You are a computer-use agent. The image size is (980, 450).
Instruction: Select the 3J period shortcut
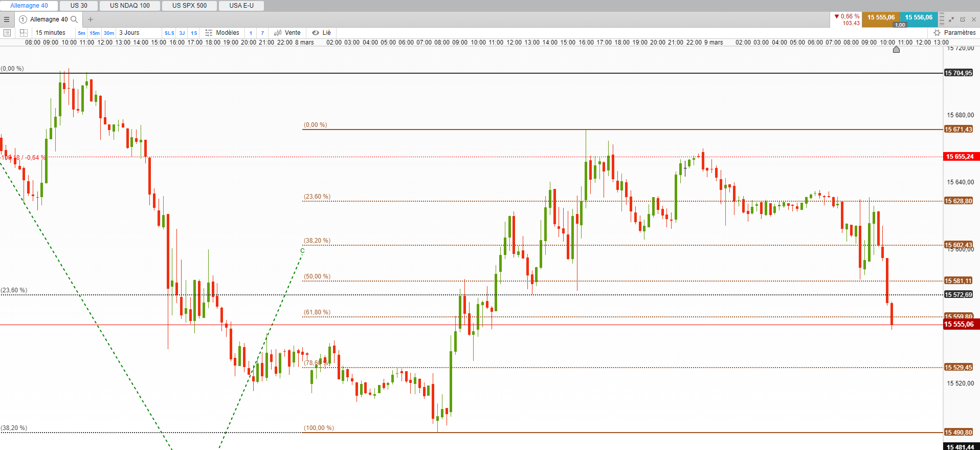[x=182, y=33]
